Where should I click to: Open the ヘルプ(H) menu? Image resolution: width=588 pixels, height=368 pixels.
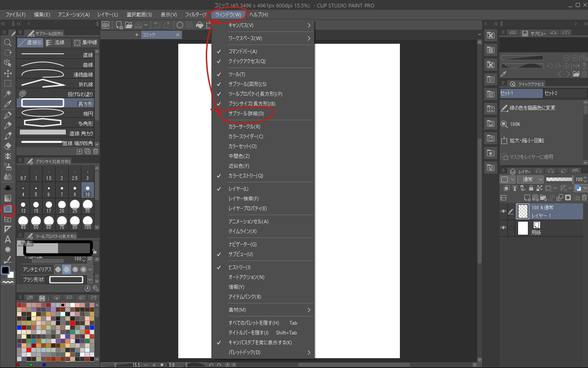point(258,14)
